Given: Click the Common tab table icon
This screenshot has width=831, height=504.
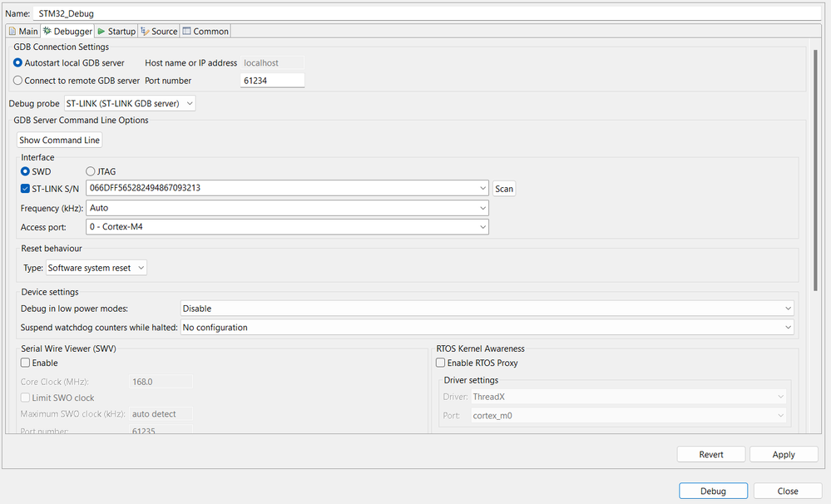Looking at the screenshot, I should point(186,32).
